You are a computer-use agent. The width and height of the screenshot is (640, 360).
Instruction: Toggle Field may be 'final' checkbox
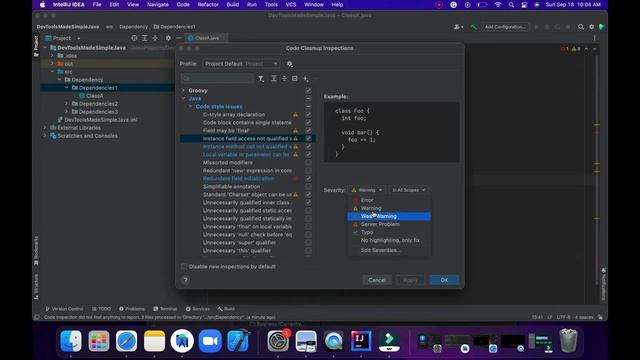[x=308, y=131]
